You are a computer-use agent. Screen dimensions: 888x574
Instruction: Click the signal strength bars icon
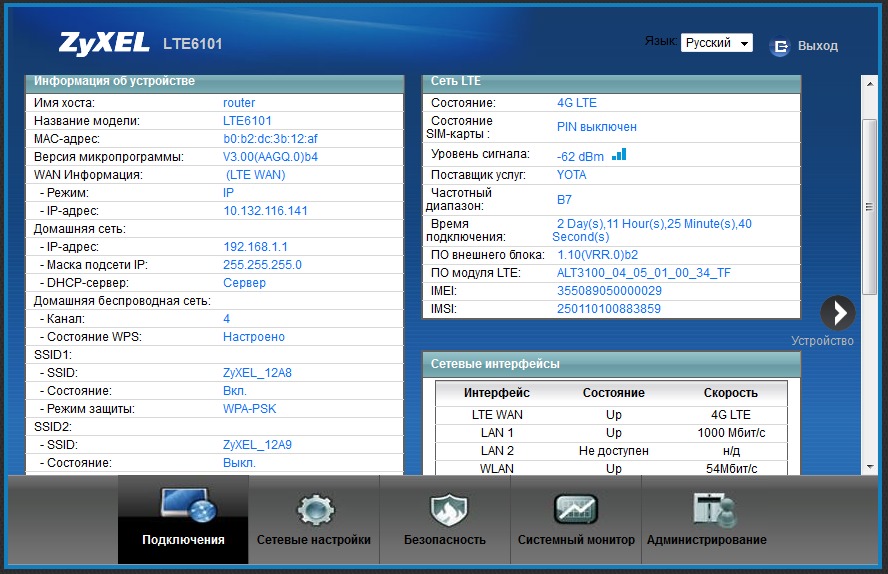(619, 154)
